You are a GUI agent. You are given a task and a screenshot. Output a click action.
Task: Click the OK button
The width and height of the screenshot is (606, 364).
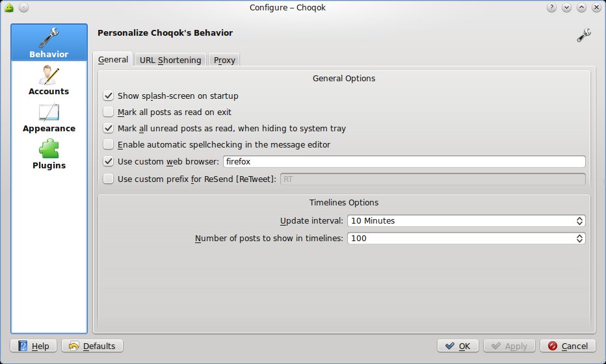coord(458,346)
